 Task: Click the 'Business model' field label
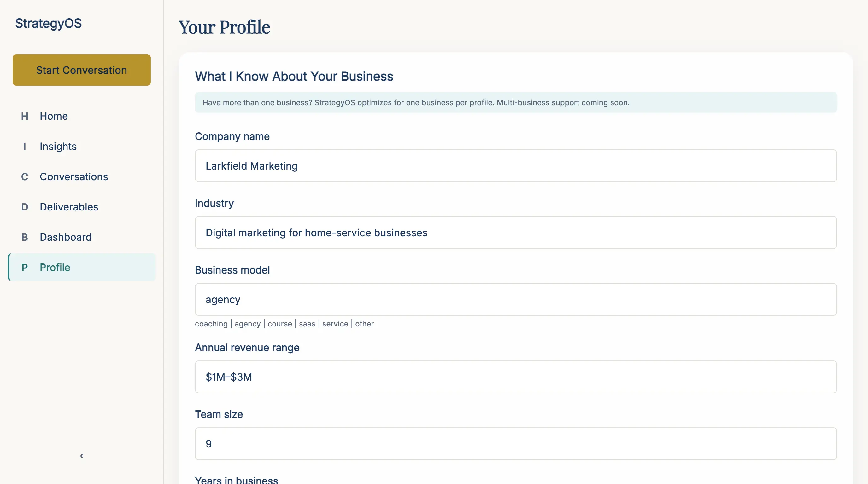[x=232, y=270]
